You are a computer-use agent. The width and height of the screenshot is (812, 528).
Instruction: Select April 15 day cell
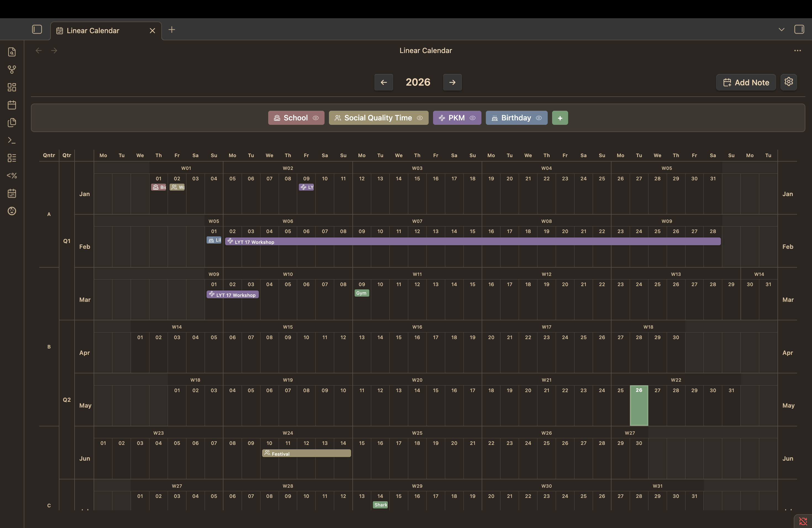tap(399, 352)
